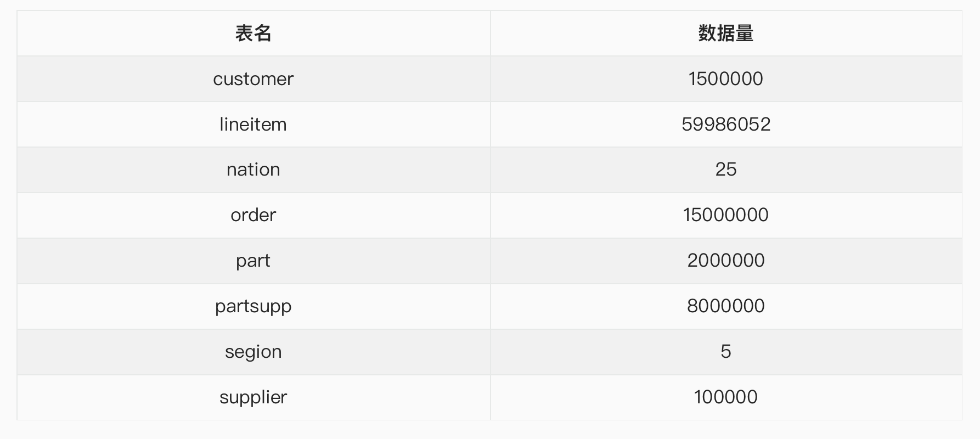Click the divider between the two header cells

click(490, 33)
